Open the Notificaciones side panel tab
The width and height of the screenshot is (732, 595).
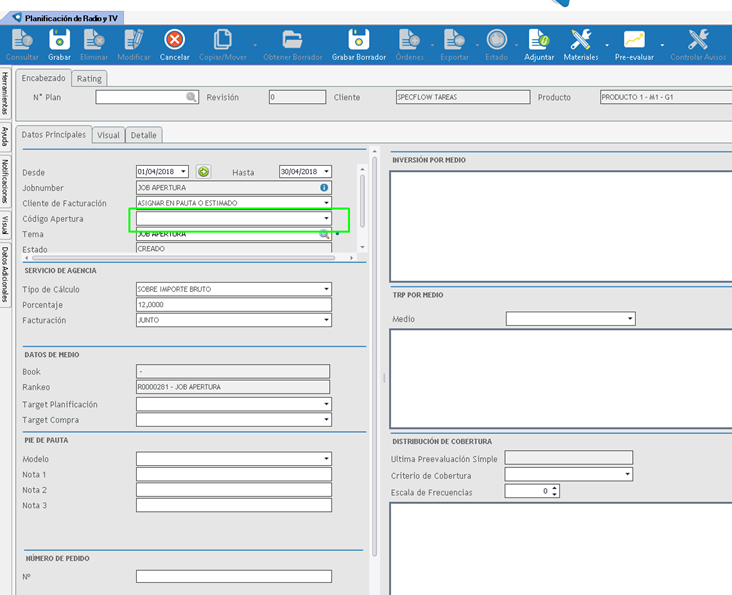tap(6, 180)
